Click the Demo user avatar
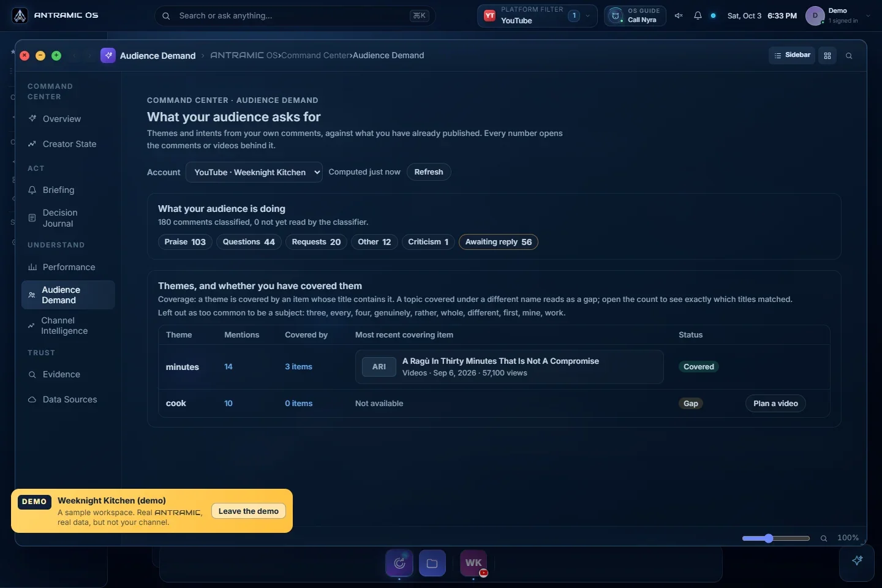 (x=815, y=16)
